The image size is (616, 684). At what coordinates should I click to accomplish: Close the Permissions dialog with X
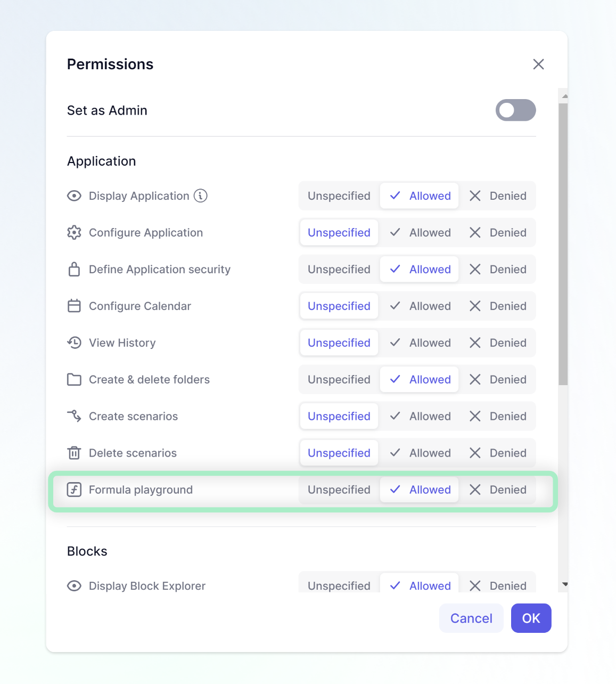point(538,64)
